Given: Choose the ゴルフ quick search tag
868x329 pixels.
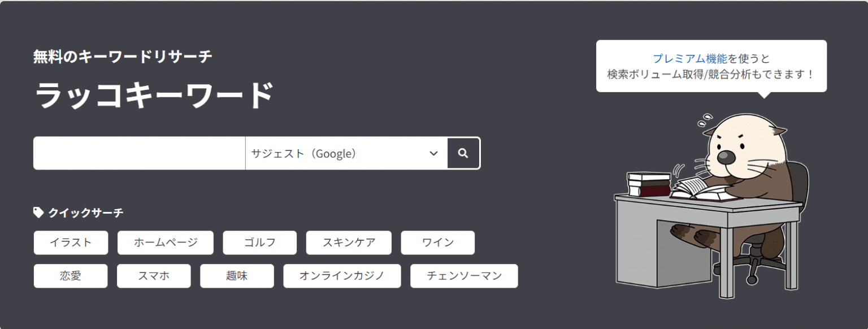Looking at the screenshot, I should [260, 243].
